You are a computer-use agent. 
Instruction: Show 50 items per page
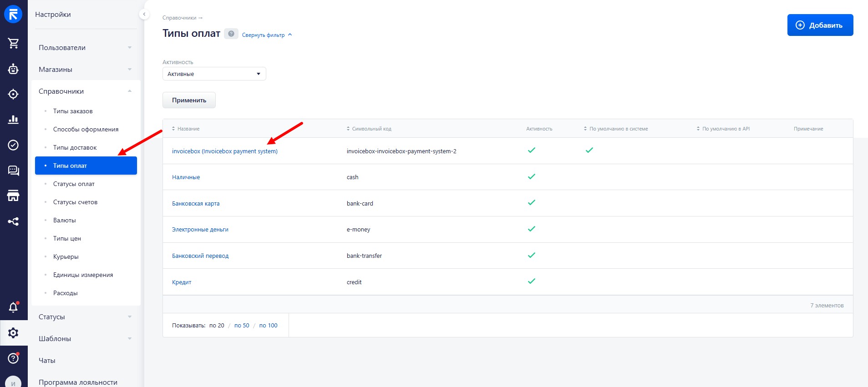pyautogui.click(x=242, y=325)
